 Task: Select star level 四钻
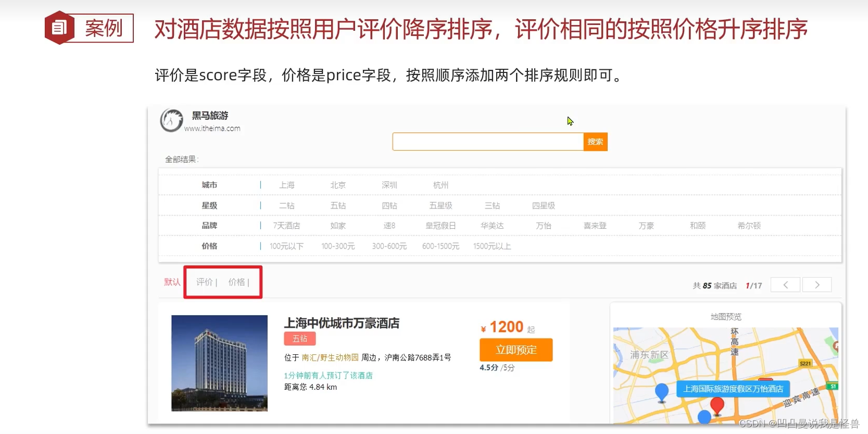pos(389,205)
